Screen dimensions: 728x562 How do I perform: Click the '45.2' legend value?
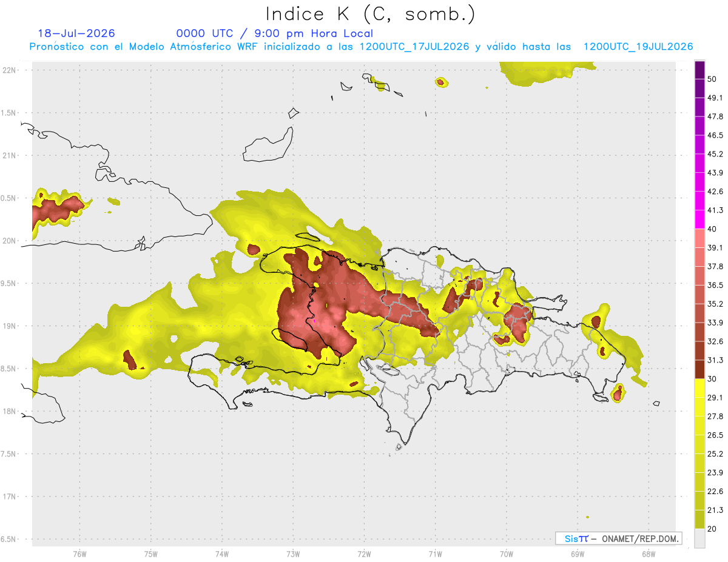click(x=715, y=154)
